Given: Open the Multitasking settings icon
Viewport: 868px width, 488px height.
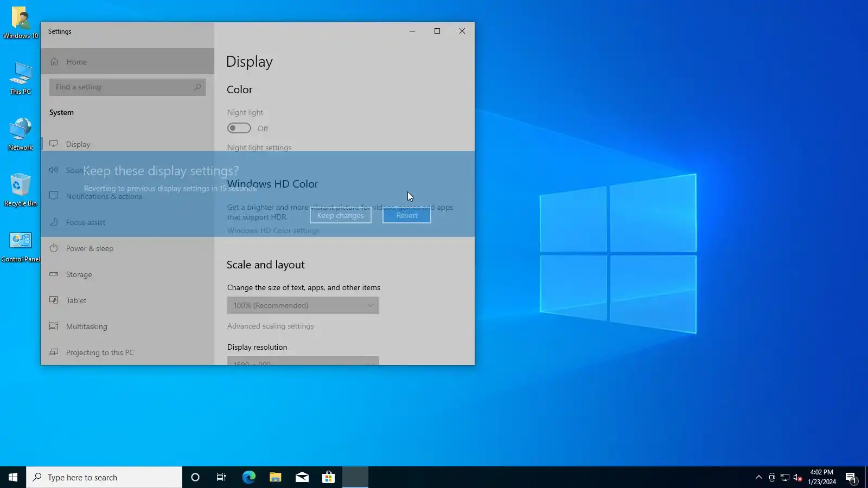Looking at the screenshot, I should (54, 326).
